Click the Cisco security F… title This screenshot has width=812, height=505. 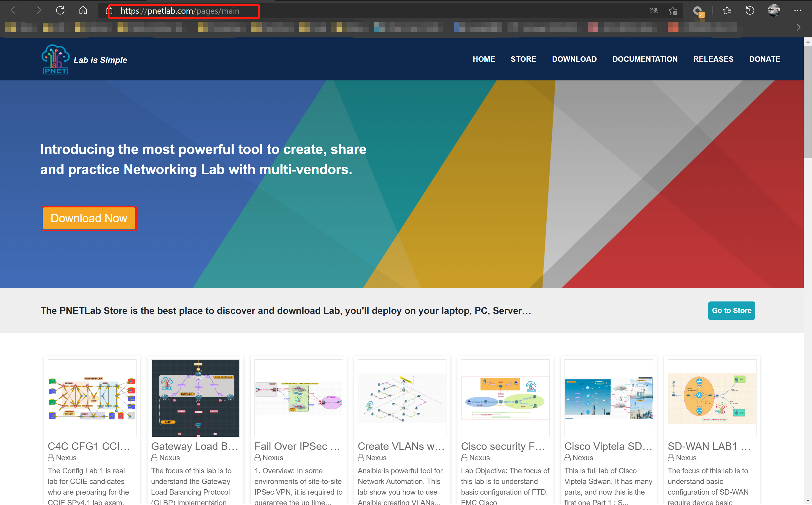click(503, 446)
